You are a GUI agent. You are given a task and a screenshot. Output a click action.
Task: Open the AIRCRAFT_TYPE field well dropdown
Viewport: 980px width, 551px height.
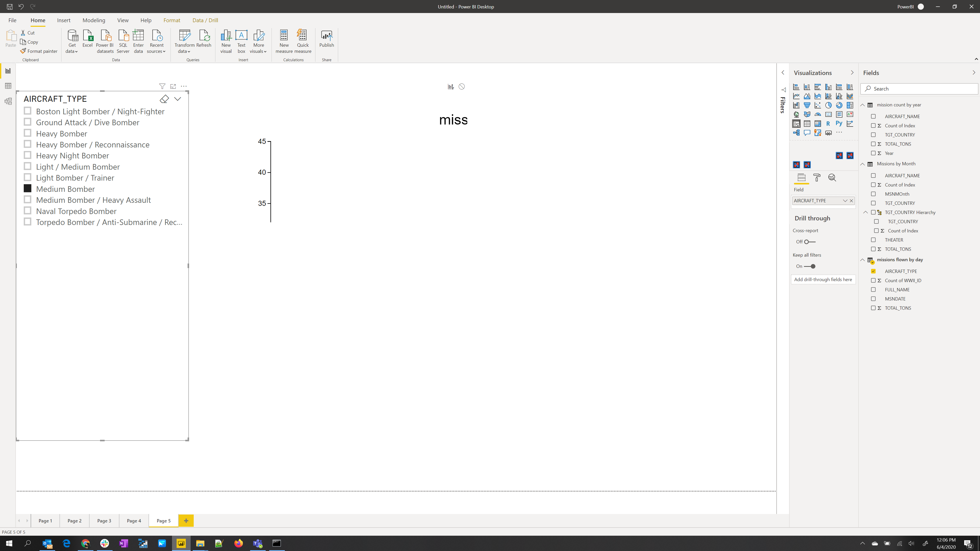(845, 201)
